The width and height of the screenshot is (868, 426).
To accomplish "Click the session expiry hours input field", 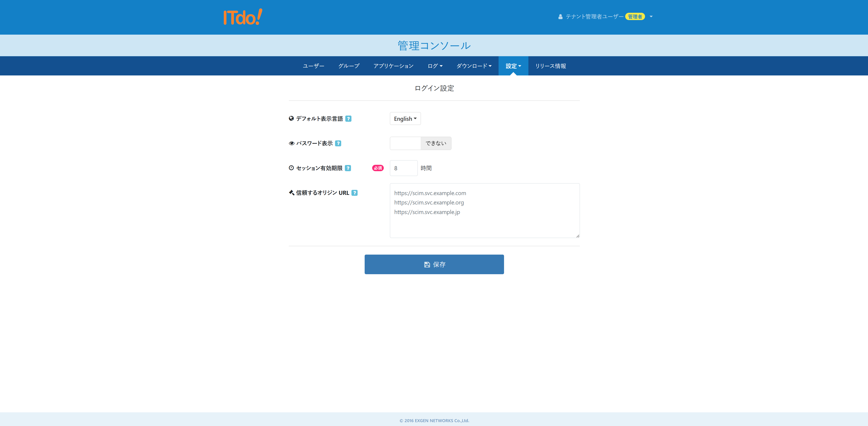I will tap(403, 168).
